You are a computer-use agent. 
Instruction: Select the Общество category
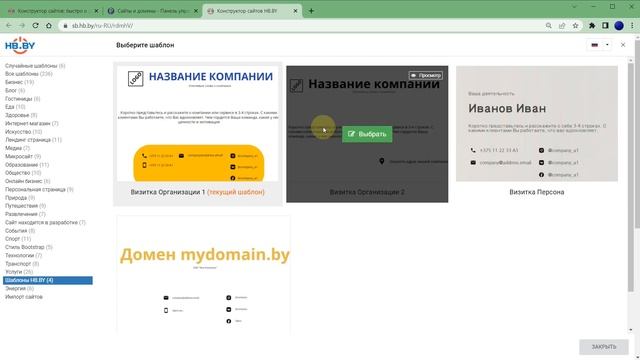click(x=23, y=173)
